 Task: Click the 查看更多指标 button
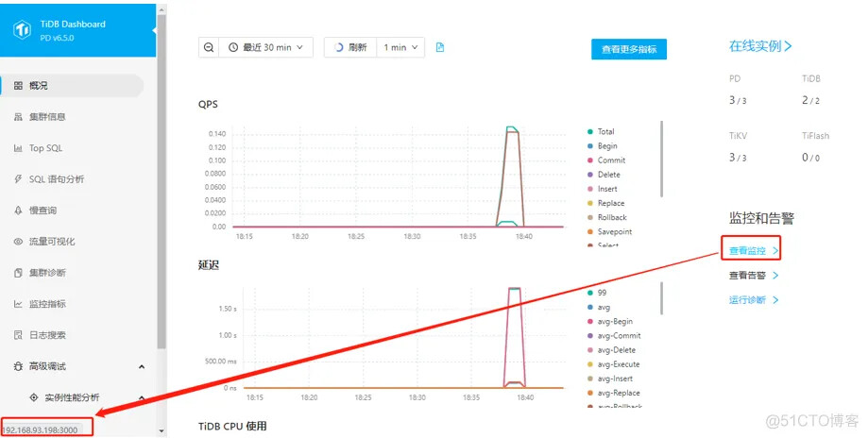[x=629, y=49]
